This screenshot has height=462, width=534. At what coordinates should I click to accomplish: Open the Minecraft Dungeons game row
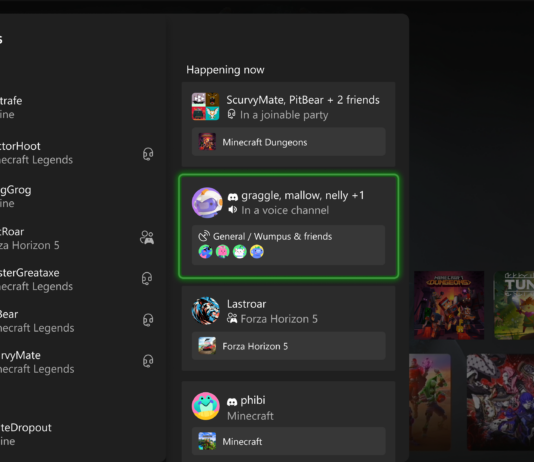click(x=288, y=142)
